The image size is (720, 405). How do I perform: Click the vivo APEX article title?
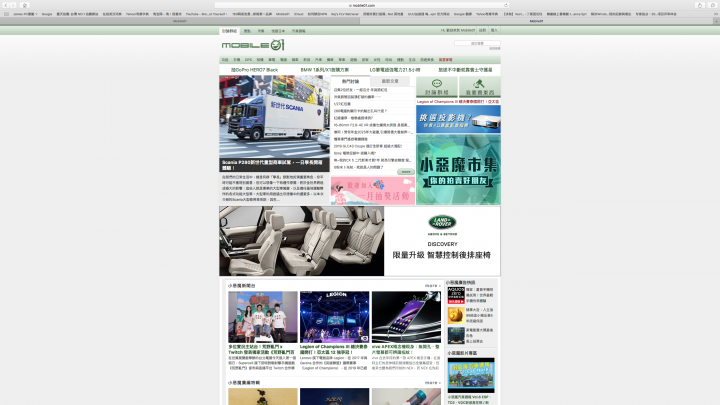[x=405, y=349]
